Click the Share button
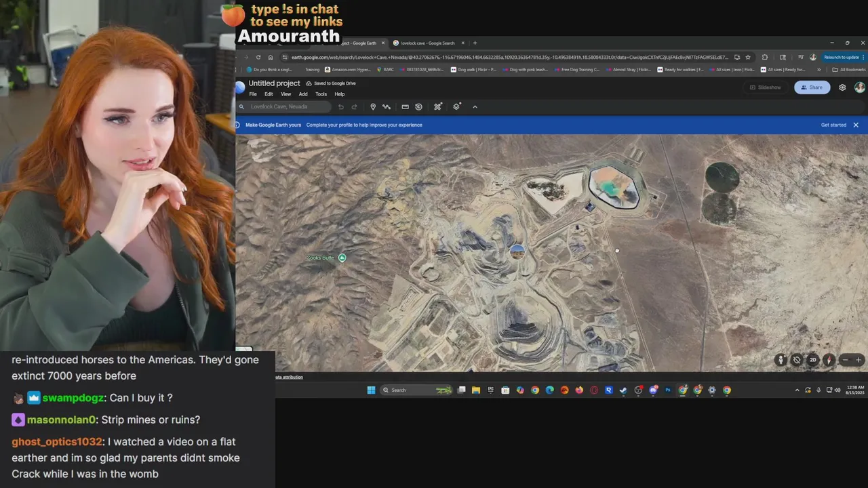 click(x=812, y=87)
